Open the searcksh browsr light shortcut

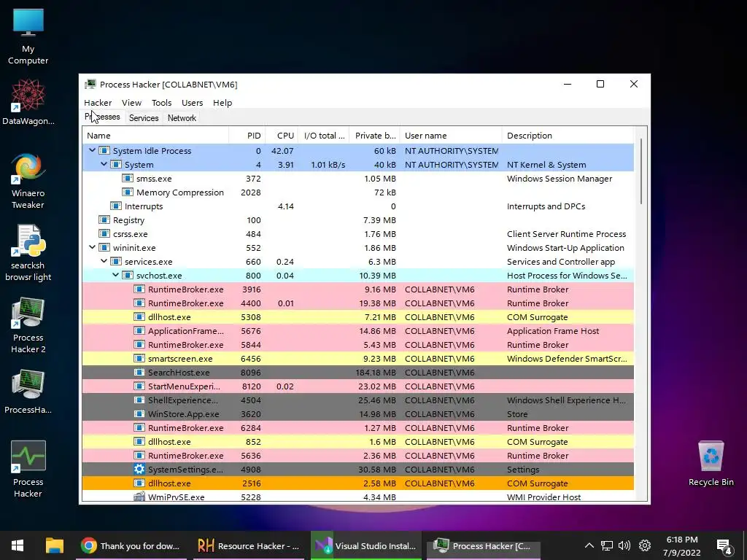tap(28, 253)
